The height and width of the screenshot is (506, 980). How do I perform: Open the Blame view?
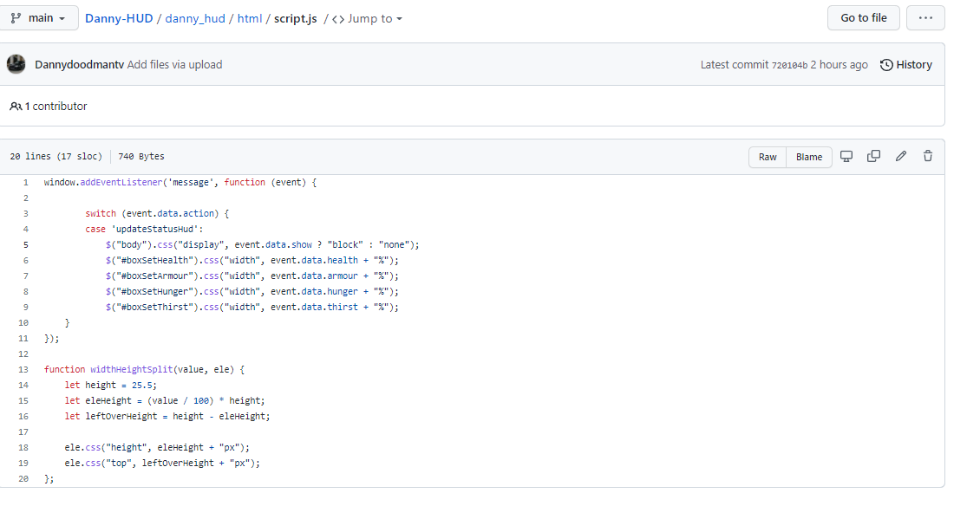click(x=809, y=157)
